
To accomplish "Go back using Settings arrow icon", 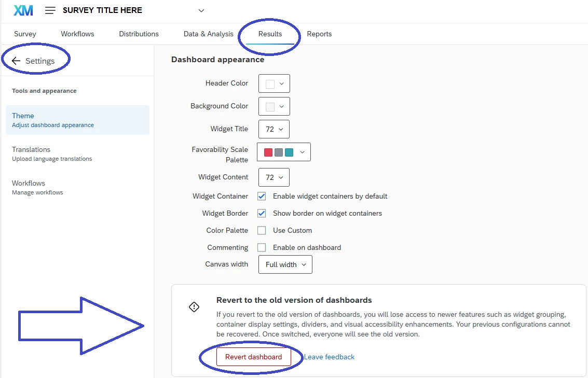I will (x=16, y=61).
